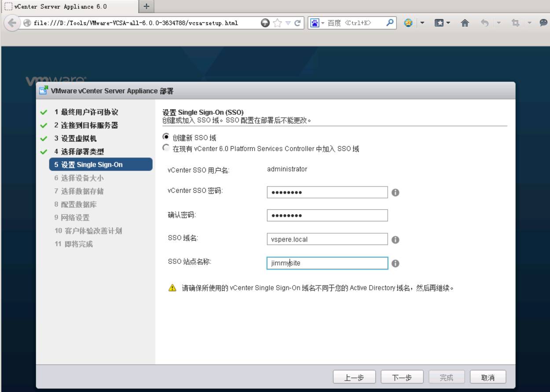Select join existing Platform Services Controller SSO radio

point(166,148)
